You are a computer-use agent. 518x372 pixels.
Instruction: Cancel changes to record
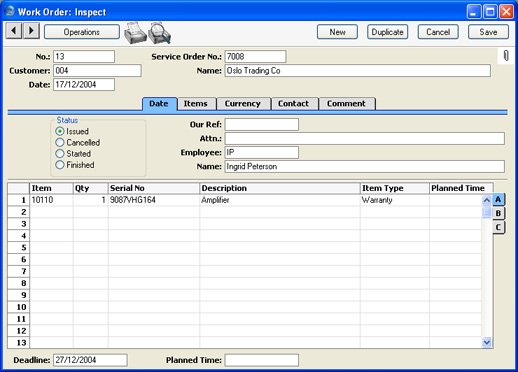tap(438, 32)
